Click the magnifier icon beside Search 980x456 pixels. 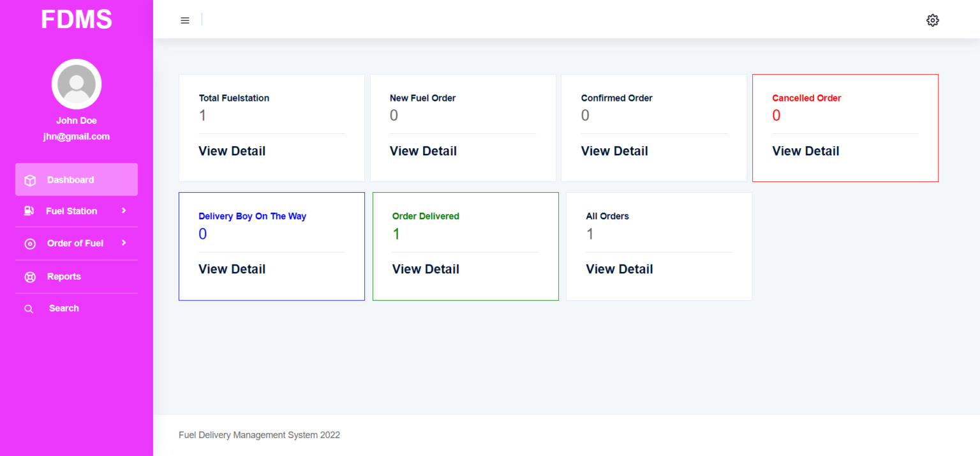click(29, 308)
